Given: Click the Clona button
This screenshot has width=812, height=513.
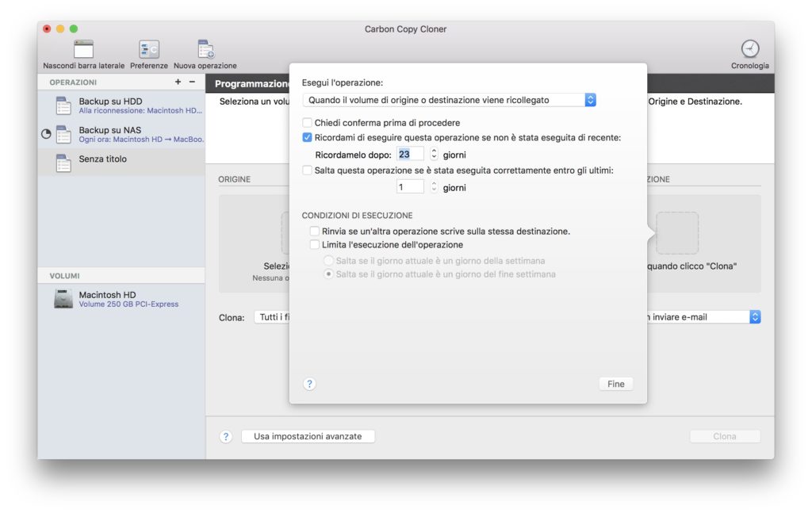Looking at the screenshot, I should point(725,436).
